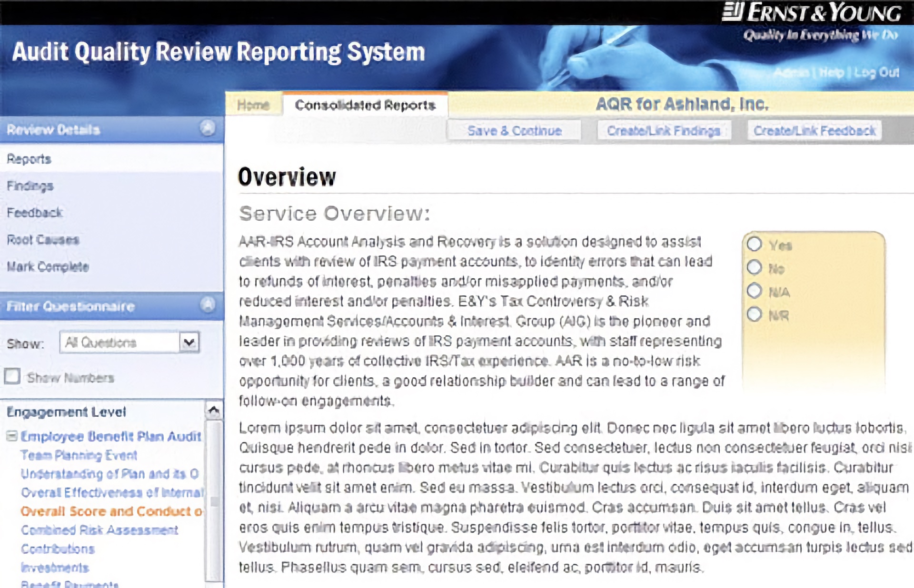Viewport: 914px width, 588px height.
Task: Open Reports in Review Details
Action: tap(29, 159)
